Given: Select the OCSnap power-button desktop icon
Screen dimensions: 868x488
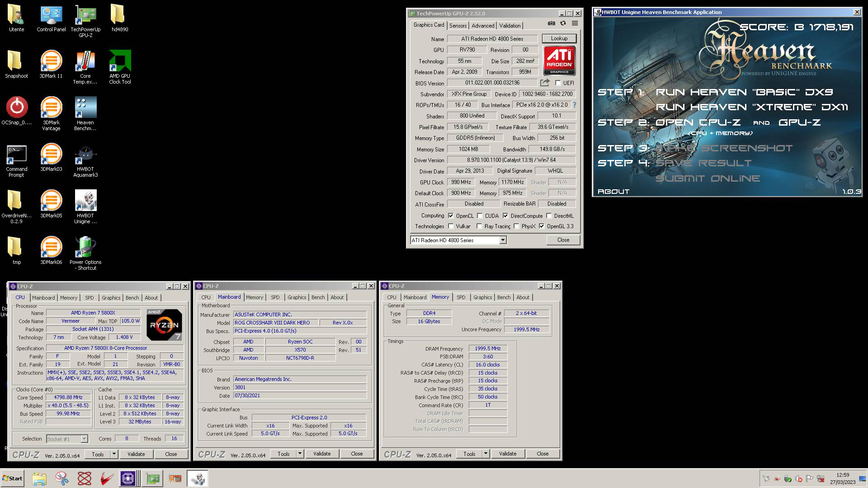Looking at the screenshot, I should coord(17,111).
